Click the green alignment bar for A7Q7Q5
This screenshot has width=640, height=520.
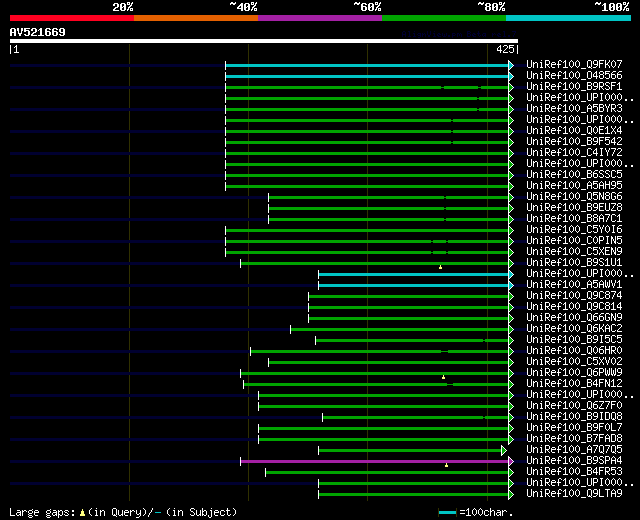410,451
